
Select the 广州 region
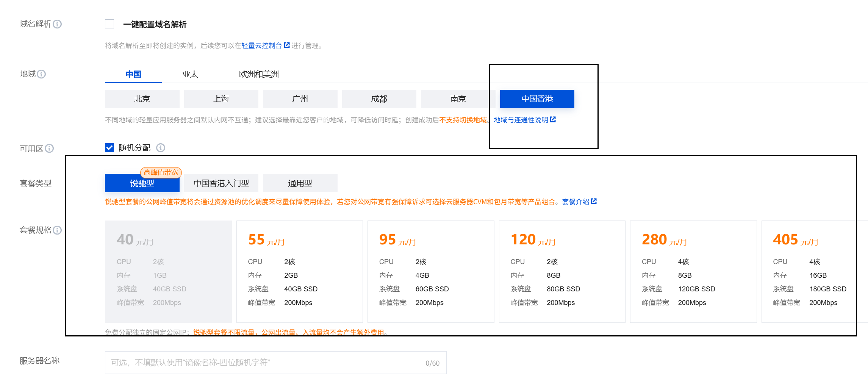(300, 99)
